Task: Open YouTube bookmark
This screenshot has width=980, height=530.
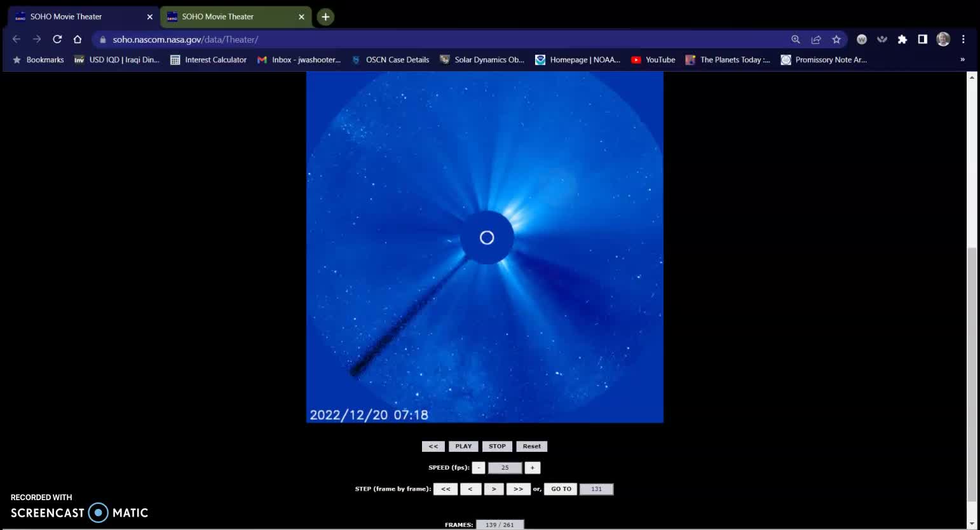Action: click(653, 60)
